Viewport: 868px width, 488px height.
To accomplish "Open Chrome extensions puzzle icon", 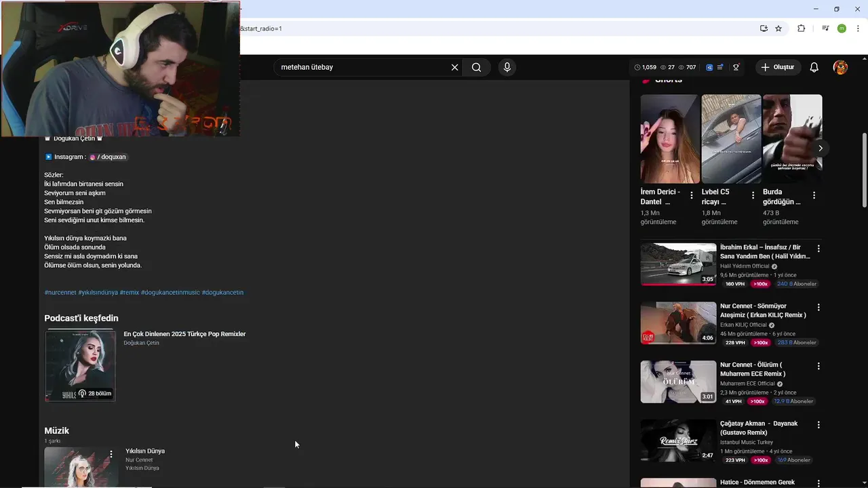I will pyautogui.click(x=801, y=28).
